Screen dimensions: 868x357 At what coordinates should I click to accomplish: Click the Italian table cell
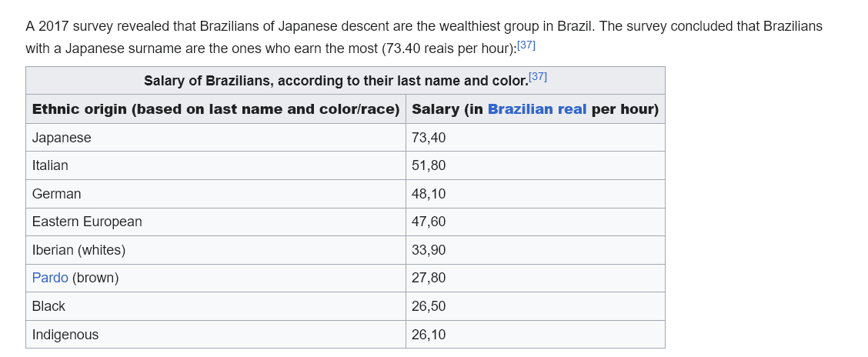[x=50, y=165]
